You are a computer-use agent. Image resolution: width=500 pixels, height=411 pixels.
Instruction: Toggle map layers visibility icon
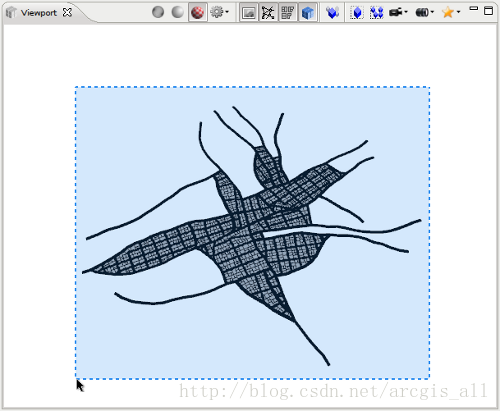pyautogui.click(x=248, y=13)
